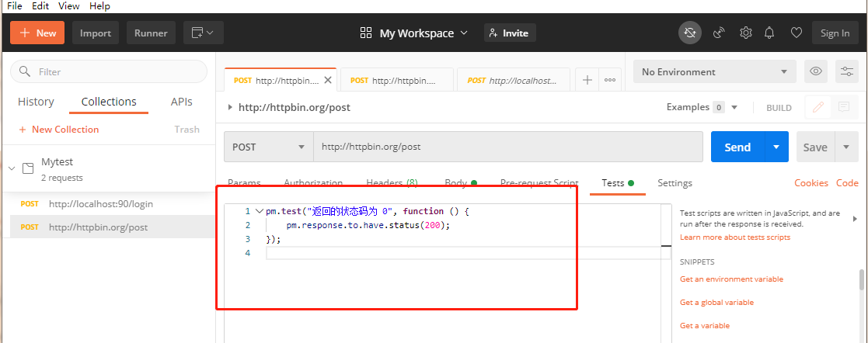Screen dimensions: 868x343
Task: Open the settings gear icon
Action: tap(746, 33)
